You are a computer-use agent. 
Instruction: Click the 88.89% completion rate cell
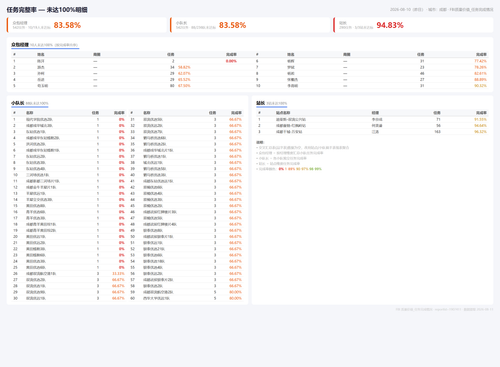tap(480, 80)
